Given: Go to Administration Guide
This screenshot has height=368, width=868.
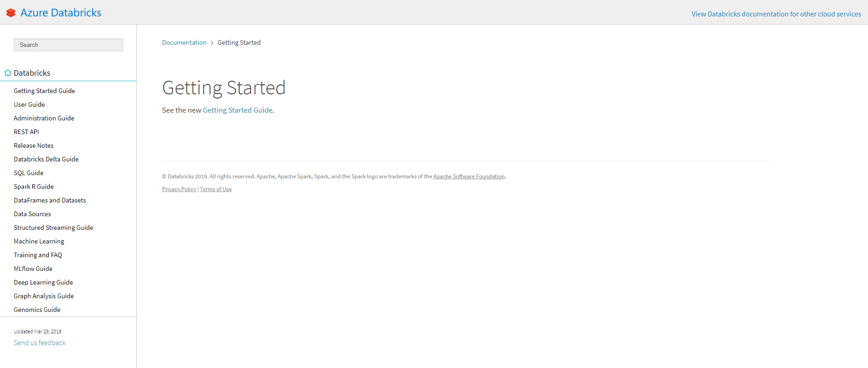Looking at the screenshot, I should [x=44, y=118].
